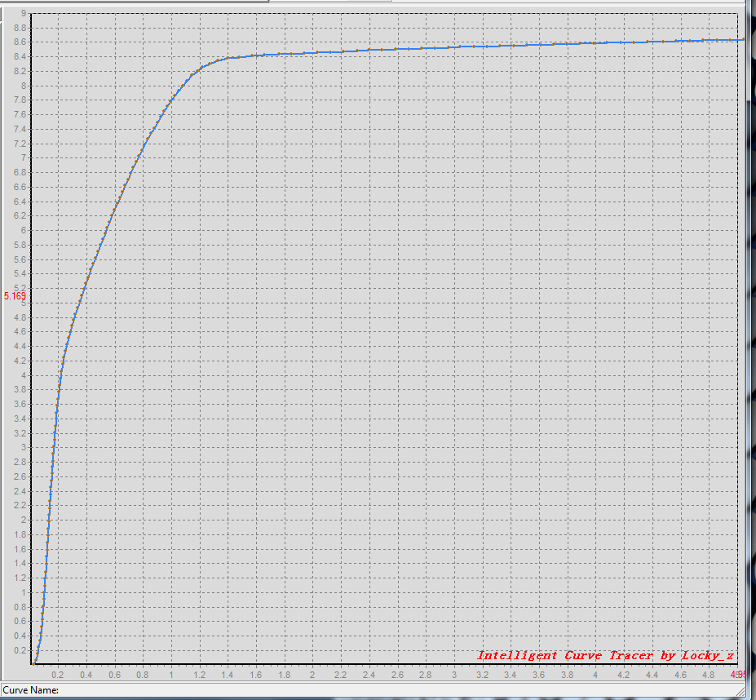Click the 8 label on the vertical axis
This screenshot has height=700, width=756.
23,86
